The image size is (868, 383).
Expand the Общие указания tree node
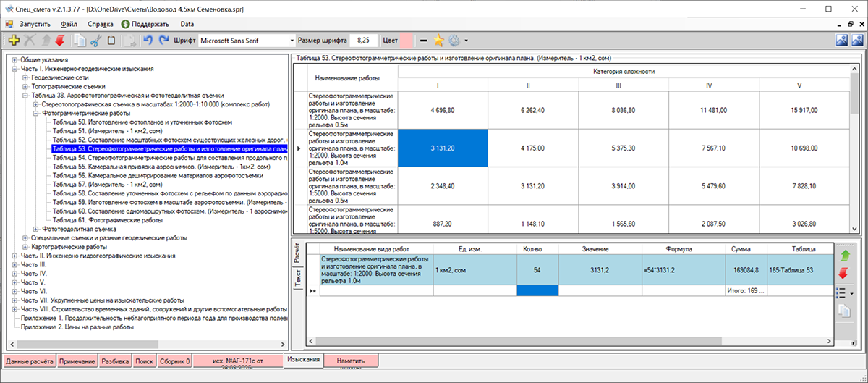tap(14, 59)
